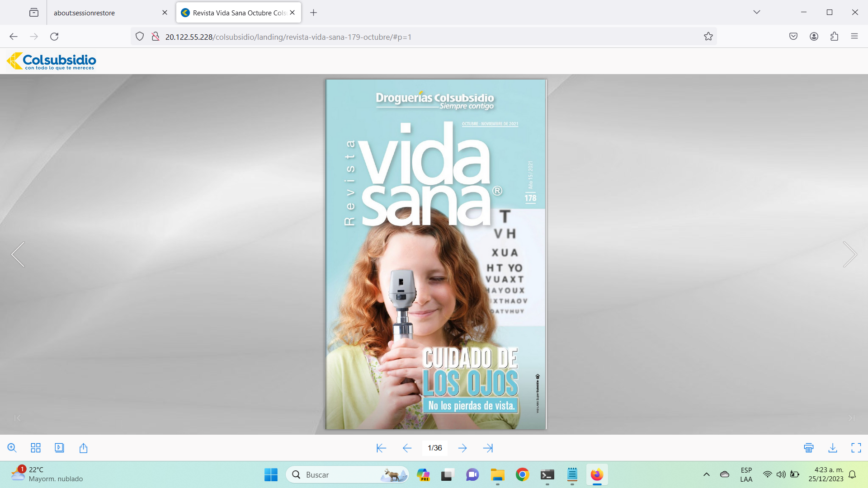Open the Firefox application menu
Image resolution: width=868 pixels, height=488 pixels.
[x=854, y=37]
